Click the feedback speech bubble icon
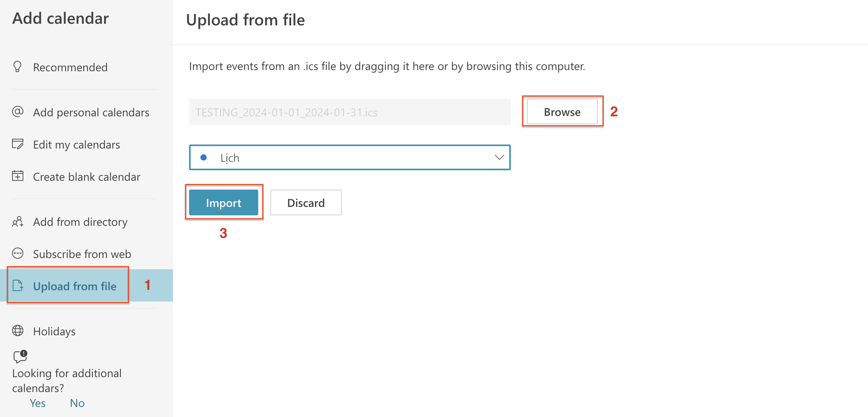This screenshot has width=868, height=417. (20, 356)
